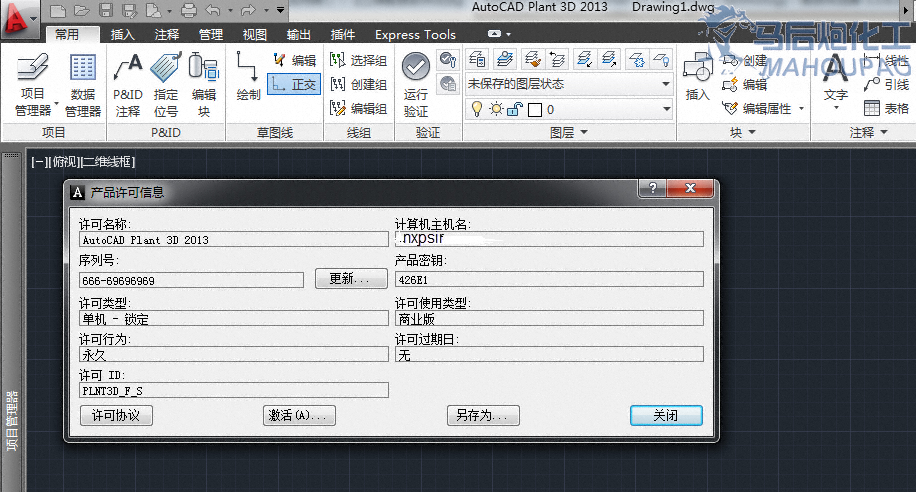The image size is (916, 492).
Task: Click the 插入 insert block icon
Action: click(x=698, y=76)
